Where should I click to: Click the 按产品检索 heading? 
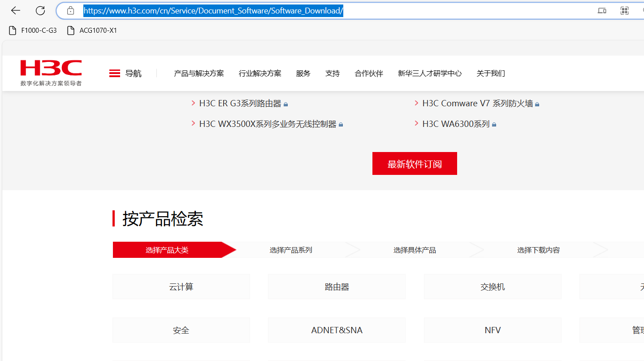(x=163, y=218)
